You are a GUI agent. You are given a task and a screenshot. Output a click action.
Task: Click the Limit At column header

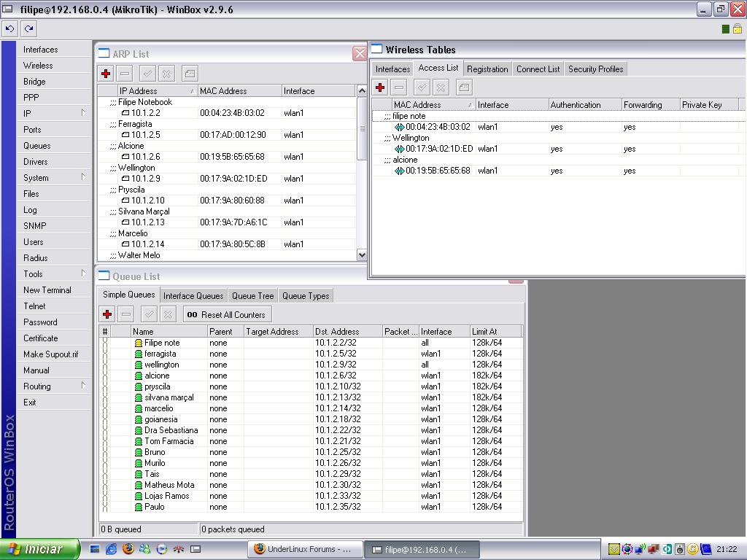(x=495, y=332)
